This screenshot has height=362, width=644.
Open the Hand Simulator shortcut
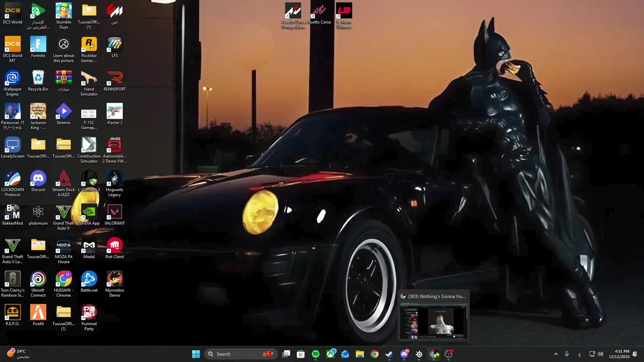pos(89,83)
